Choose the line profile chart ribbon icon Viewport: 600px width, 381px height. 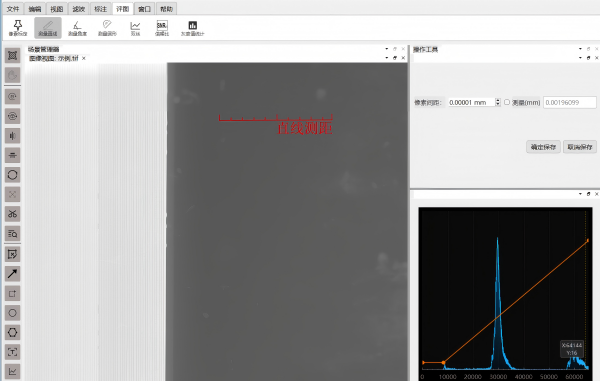(135, 28)
